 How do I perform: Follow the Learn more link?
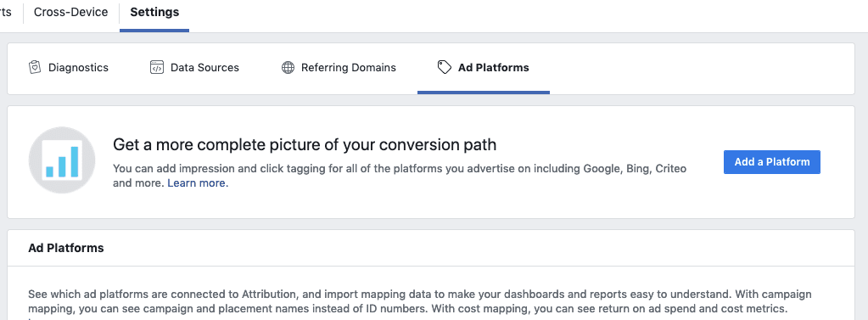198,183
